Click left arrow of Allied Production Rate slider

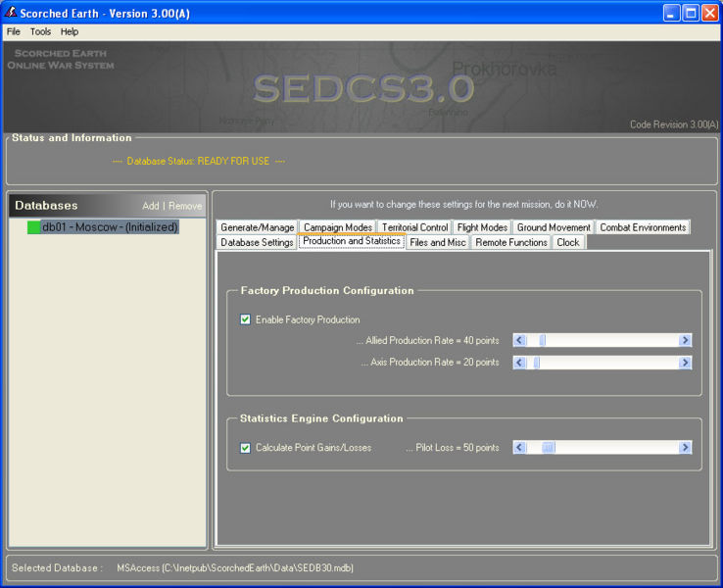[x=520, y=341]
